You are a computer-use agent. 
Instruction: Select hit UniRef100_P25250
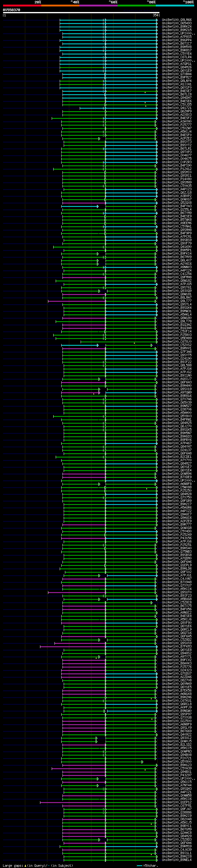[177, 491]
